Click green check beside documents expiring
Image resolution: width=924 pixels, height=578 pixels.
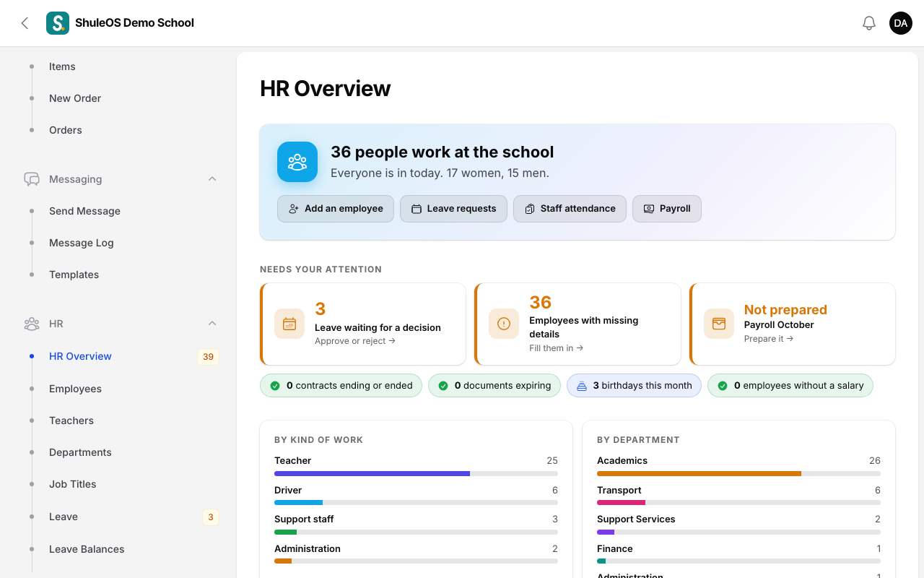(x=443, y=386)
